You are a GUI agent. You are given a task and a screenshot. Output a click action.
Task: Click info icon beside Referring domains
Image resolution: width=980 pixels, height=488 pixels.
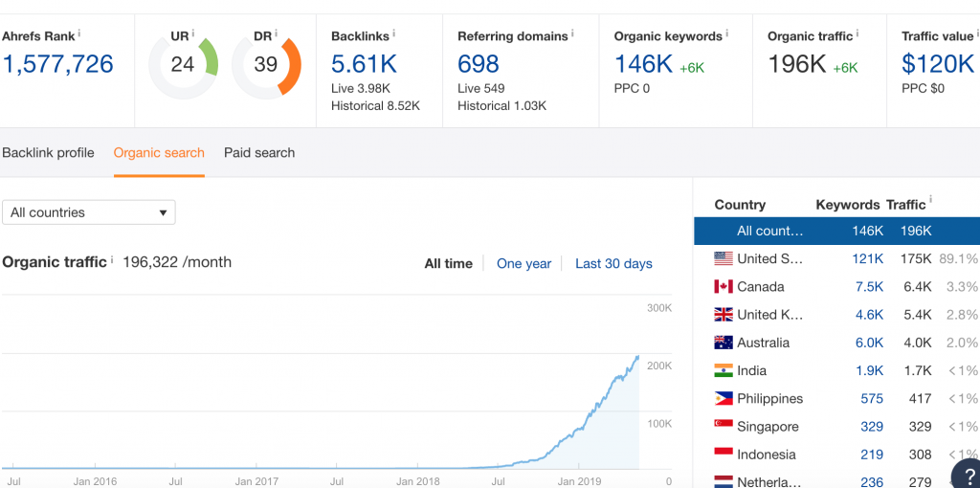click(572, 33)
